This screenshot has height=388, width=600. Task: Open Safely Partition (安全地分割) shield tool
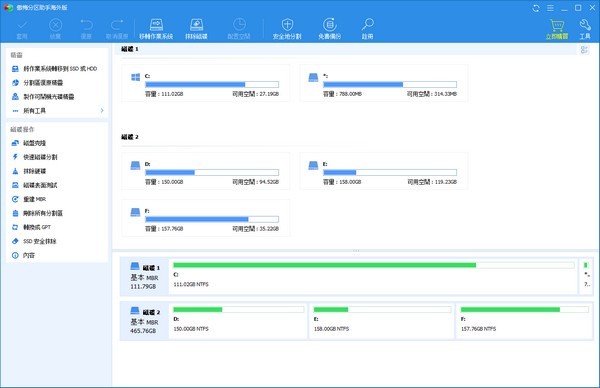click(287, 29)
